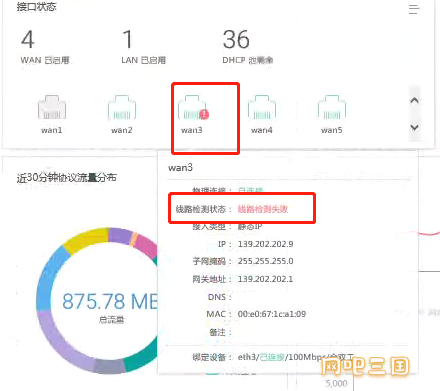Click the red line detection failed status
Viewport: 440px width, 391px height.
point(263,209)
